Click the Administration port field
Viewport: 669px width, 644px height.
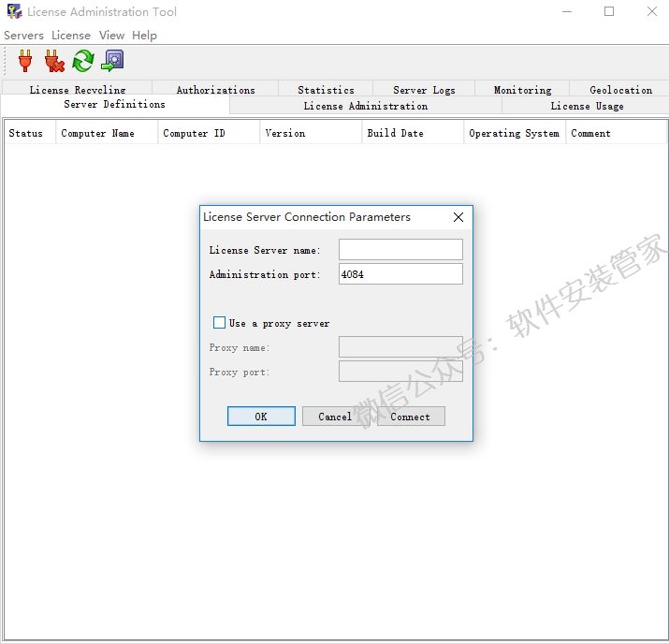[x=400, y=274]
